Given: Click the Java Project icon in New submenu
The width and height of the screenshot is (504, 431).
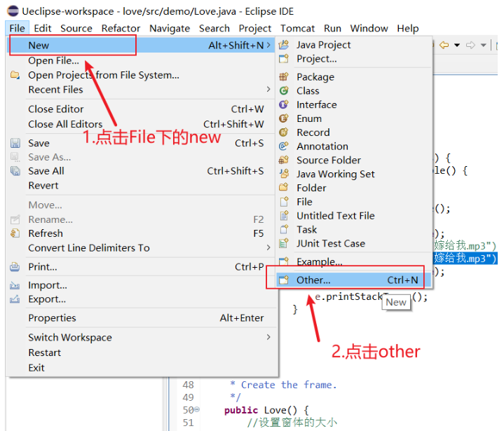Looking at the screenshot, I should pyautogui.click(x=283, y=45).
